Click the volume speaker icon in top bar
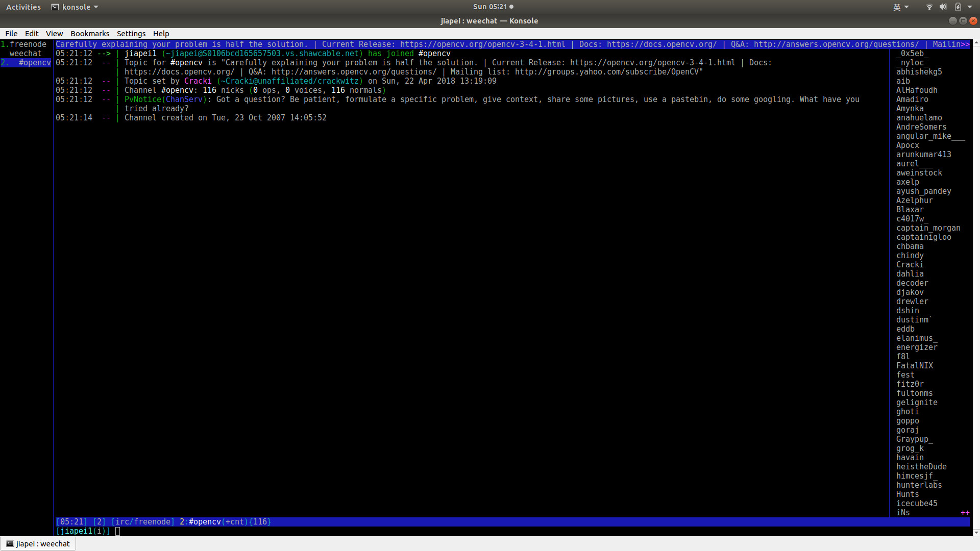 [x=943, y=7]
